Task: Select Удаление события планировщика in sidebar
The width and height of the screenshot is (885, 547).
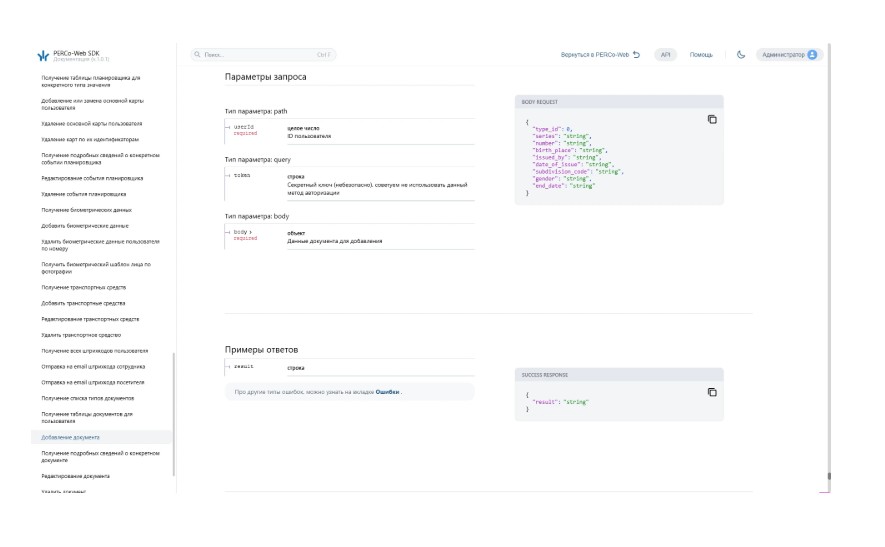Action: click(83, 193)
